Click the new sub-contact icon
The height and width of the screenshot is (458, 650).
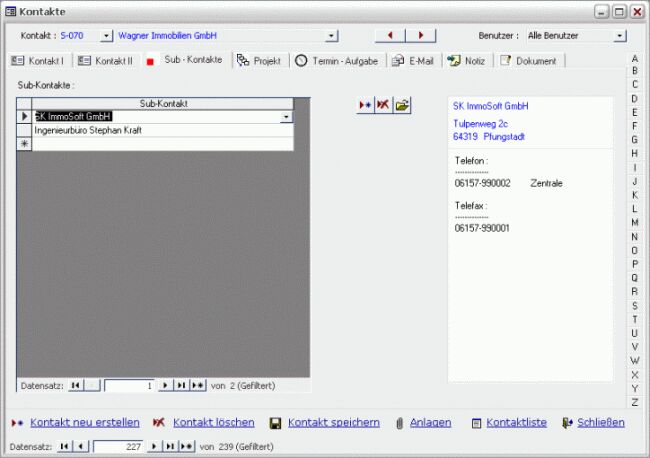pos(366,105)
